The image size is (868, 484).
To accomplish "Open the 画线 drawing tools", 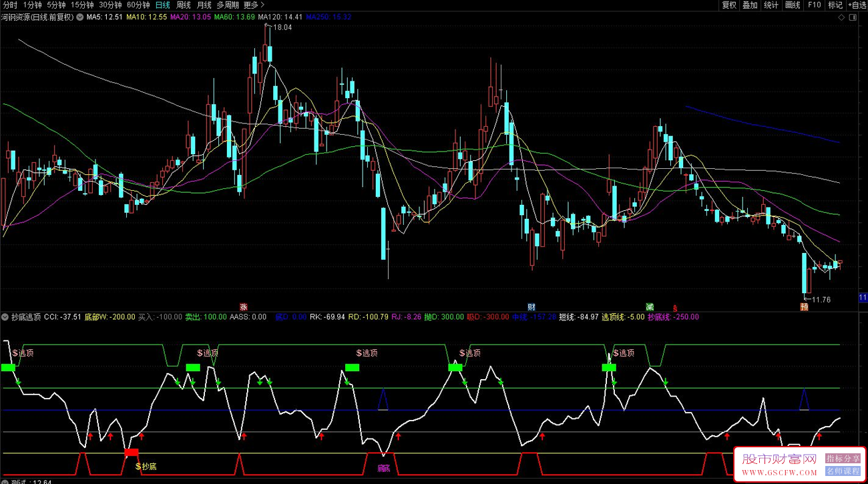I will 793,5.
